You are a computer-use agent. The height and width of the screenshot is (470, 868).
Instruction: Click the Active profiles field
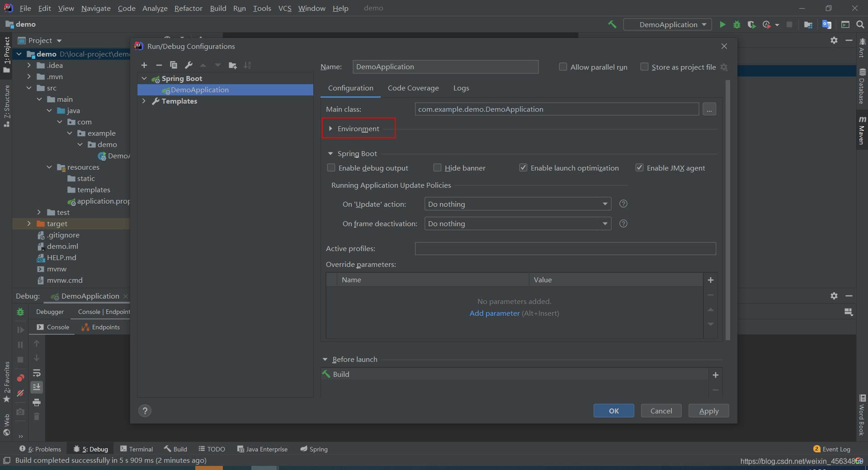(x=565, y=248)
